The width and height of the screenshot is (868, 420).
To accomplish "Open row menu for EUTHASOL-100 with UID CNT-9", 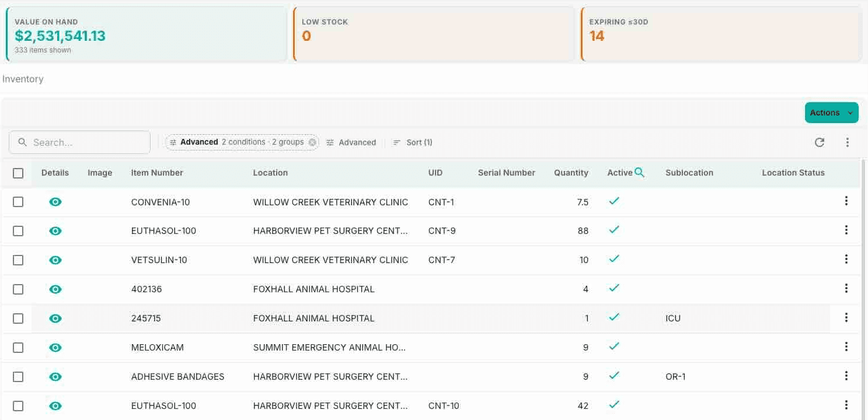I will coord(846,230).
